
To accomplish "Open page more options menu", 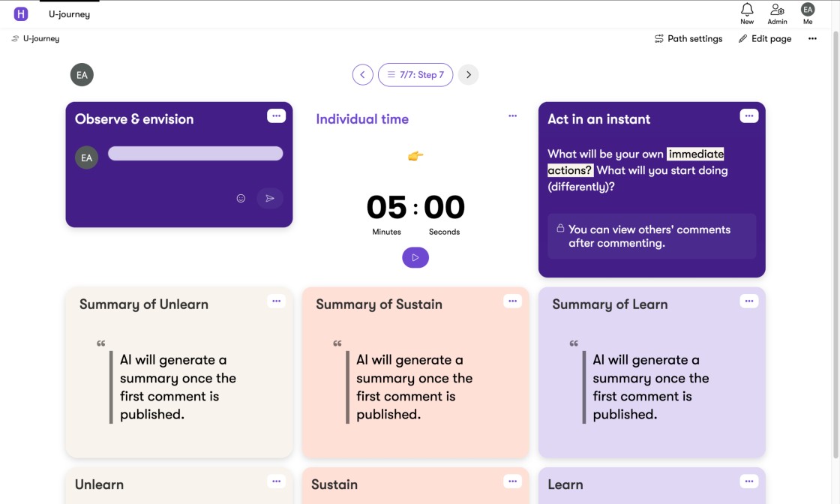I will (x=812, y=39).
